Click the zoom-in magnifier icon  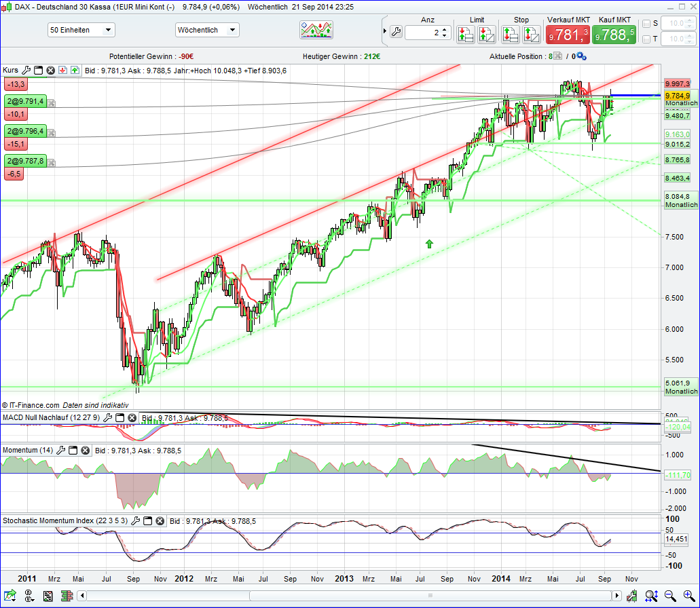coord(687,596)
